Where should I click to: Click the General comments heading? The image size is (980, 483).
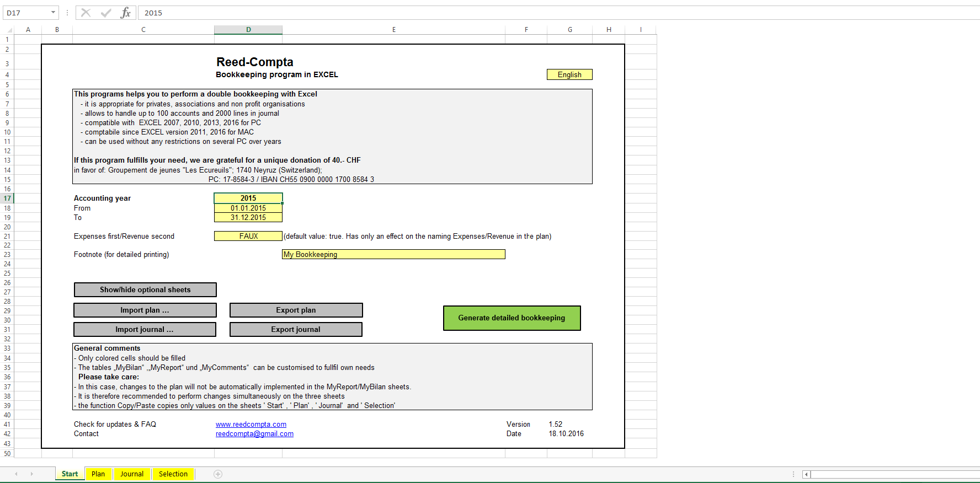pos(107,348)
